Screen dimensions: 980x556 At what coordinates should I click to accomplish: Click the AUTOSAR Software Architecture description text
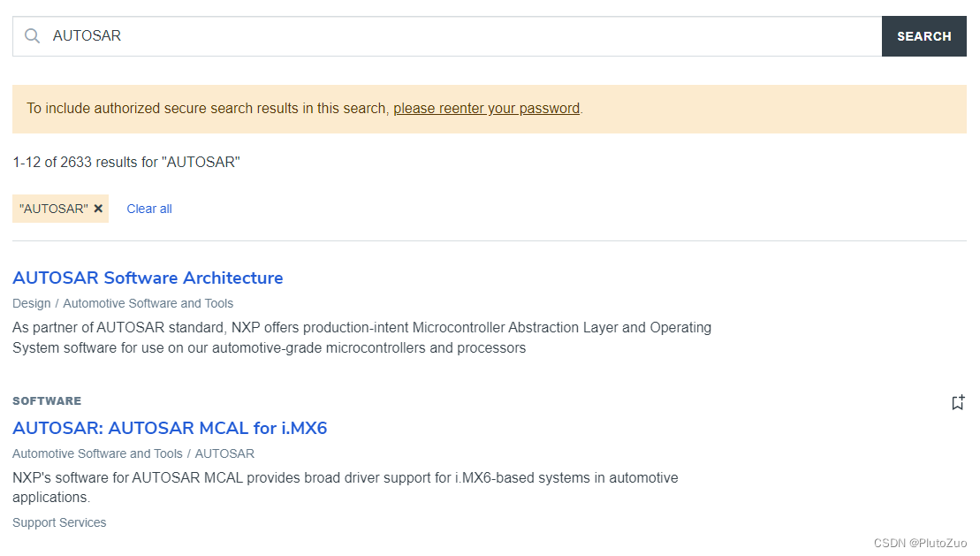pos(361,338)
